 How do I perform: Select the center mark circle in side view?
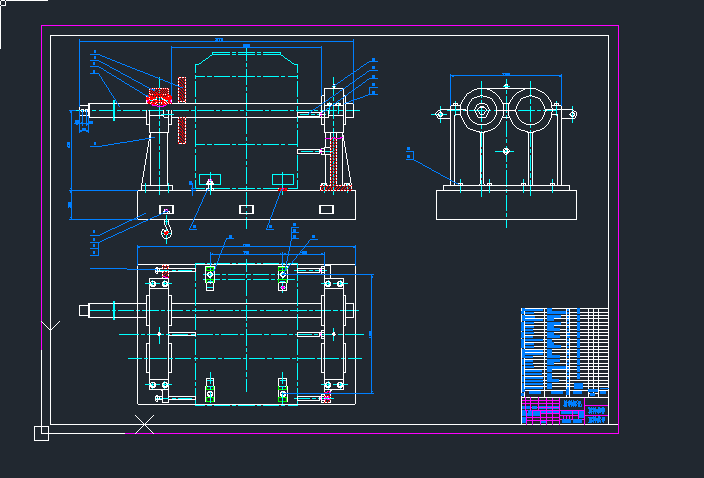(507, 152)
